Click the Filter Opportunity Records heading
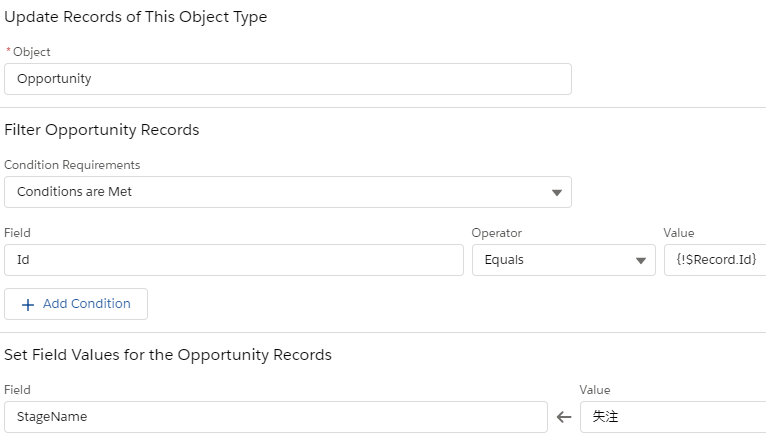The image size is (766, 438). click(101, 130)
